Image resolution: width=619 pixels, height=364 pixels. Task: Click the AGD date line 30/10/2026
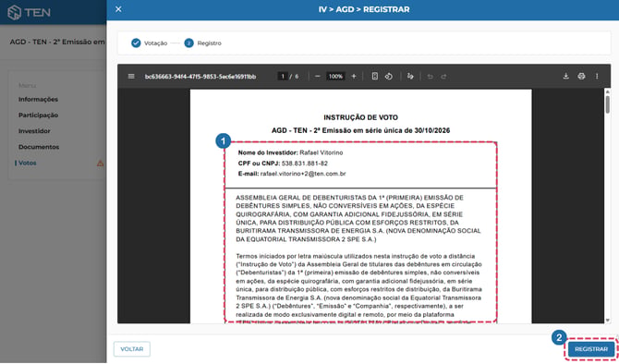pos(361,130)
